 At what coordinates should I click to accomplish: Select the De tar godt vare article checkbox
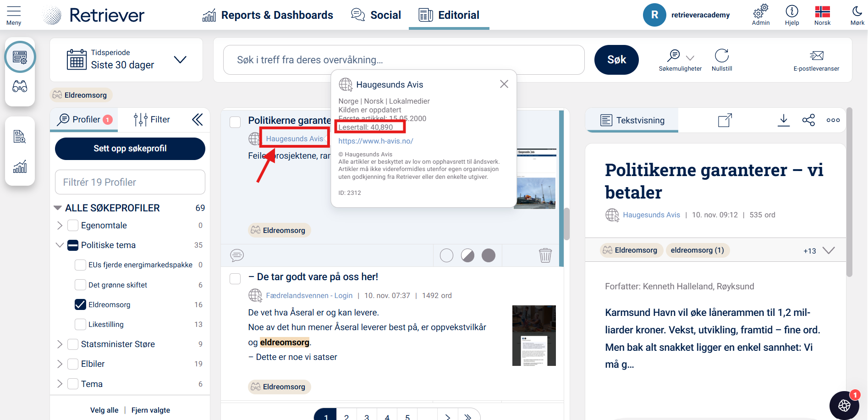pos(235,278)
